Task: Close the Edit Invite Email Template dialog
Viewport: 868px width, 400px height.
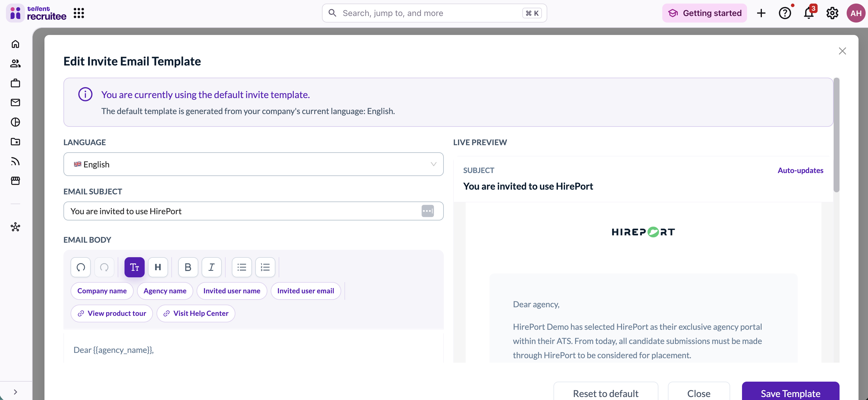Action: coord(843,51)
